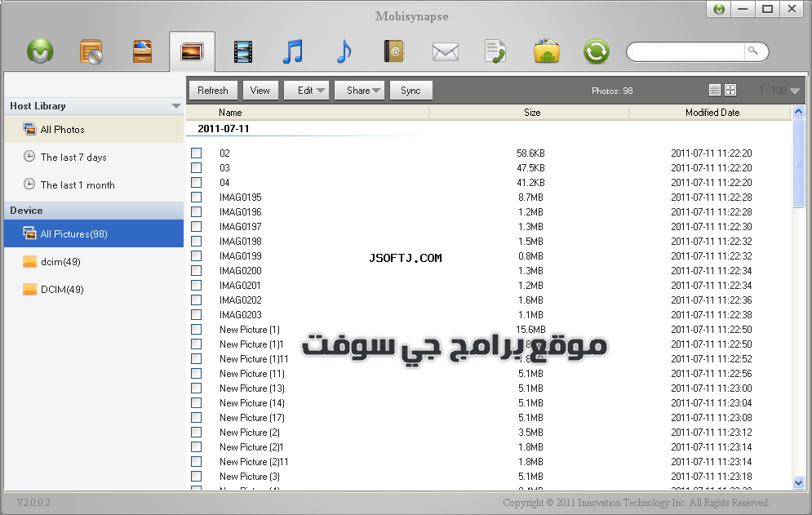Select the New Picture (14) file name
The height and width of the screenshot is (515, 812).
[x=251, y=403]
